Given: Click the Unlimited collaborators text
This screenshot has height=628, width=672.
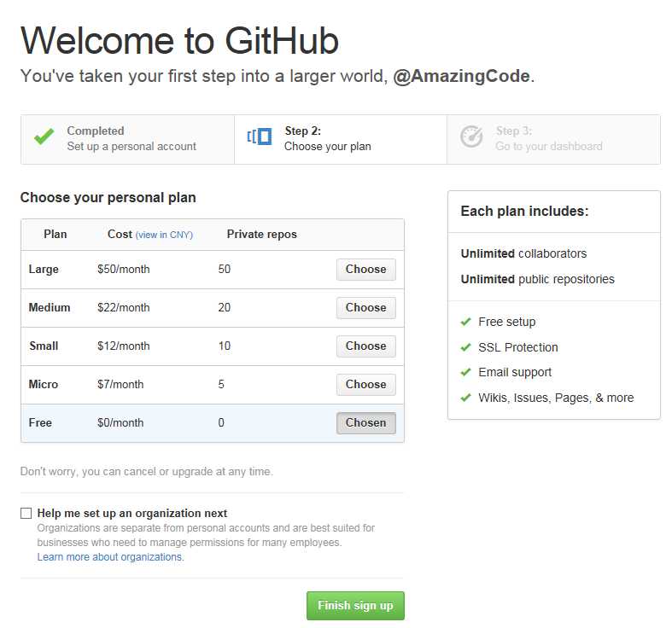Looking at the screenshot, I should 523,253.
